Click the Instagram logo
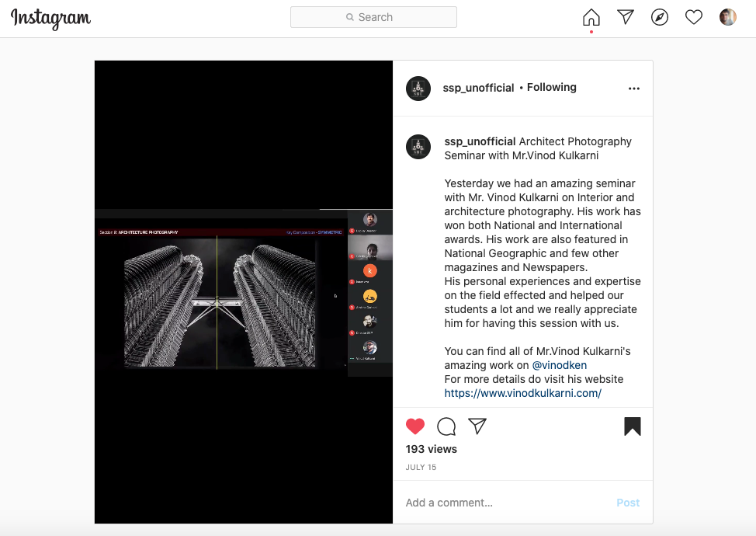Screen dimensions: 756x536 [x=50, y=19]
